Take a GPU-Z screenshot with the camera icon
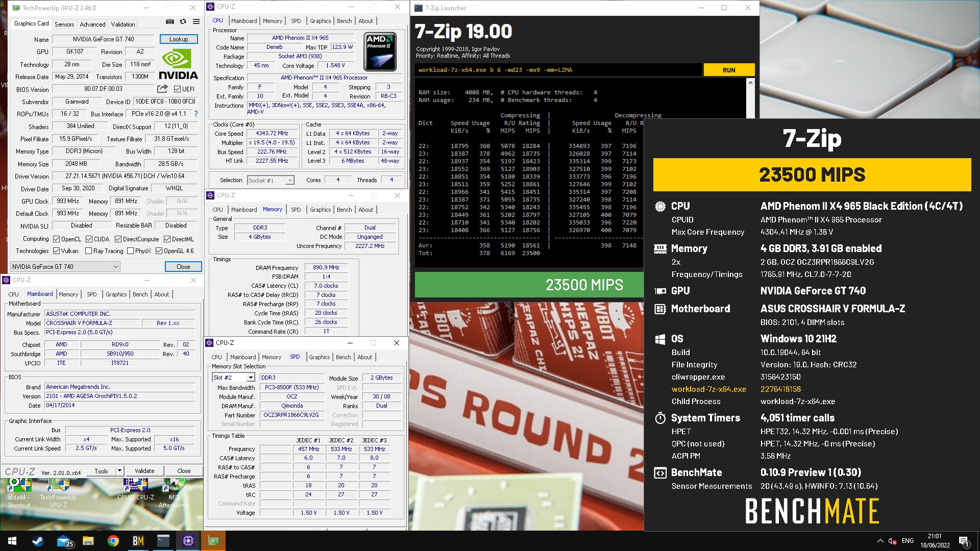This screenshot has width=980, height=551. pos(169,21)
